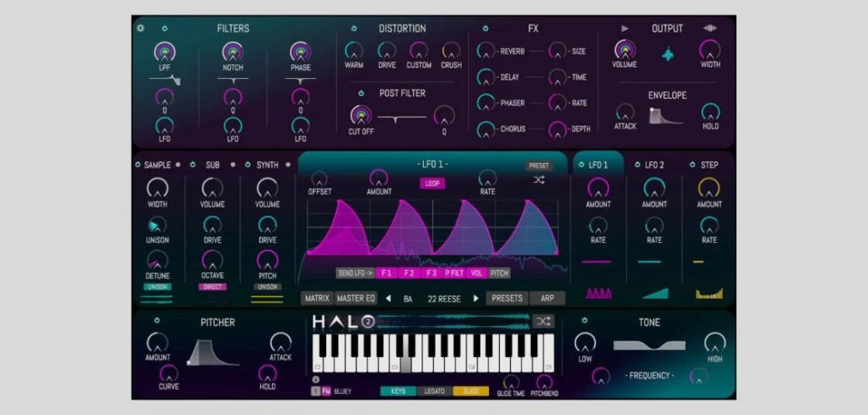Viewport: 868px width, 415px height.
Task: Click the Output Volume knob
Action: (x=625, y=50)
